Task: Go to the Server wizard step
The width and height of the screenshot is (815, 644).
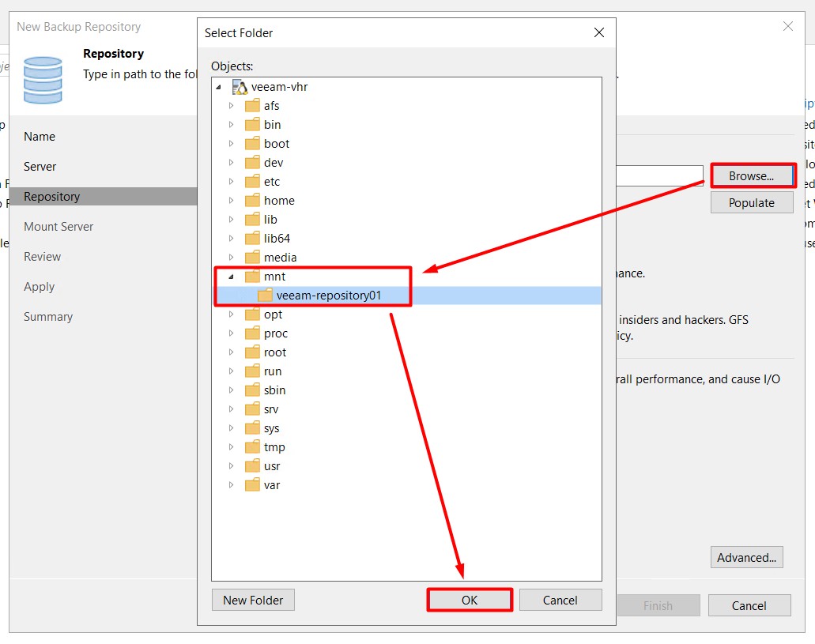Action: [40, 167]
